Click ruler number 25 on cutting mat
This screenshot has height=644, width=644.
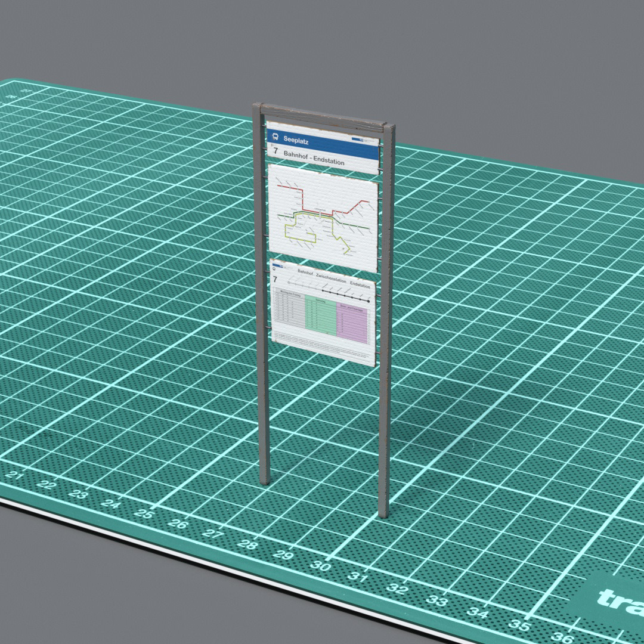tap(144, 513)
